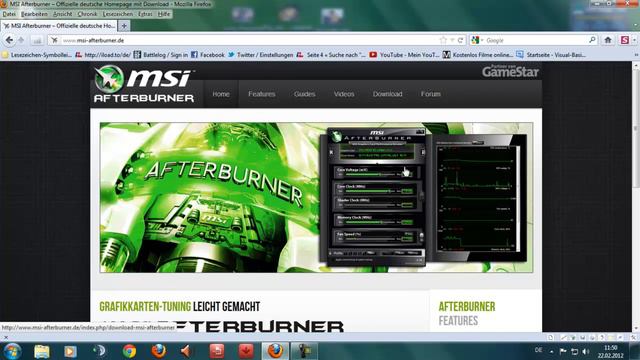The height and width of the screenshot is (360, 640).
Task: Show more bookmarks chevron at toolbar end
Action: (636, 55)
